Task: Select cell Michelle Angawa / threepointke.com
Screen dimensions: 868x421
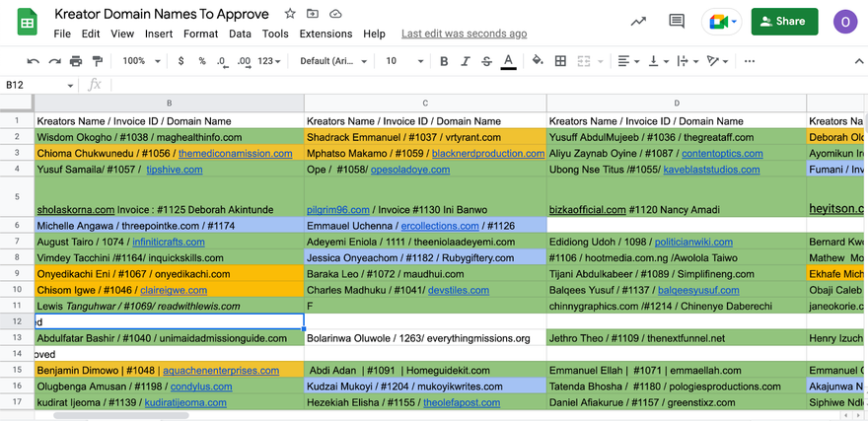Action: 170,225
